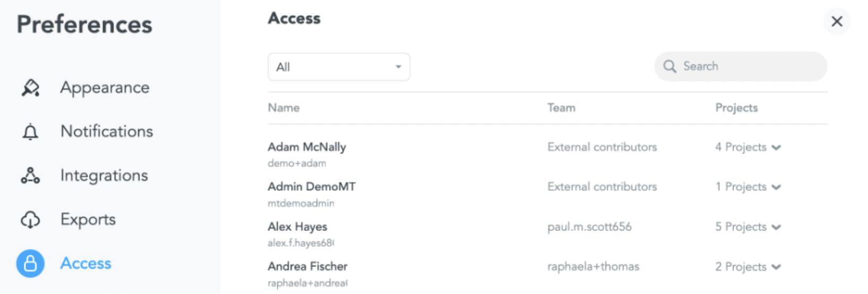
Task: Click the Notifications bell icon
Action: pyautogui.click(x=30, y=132)
